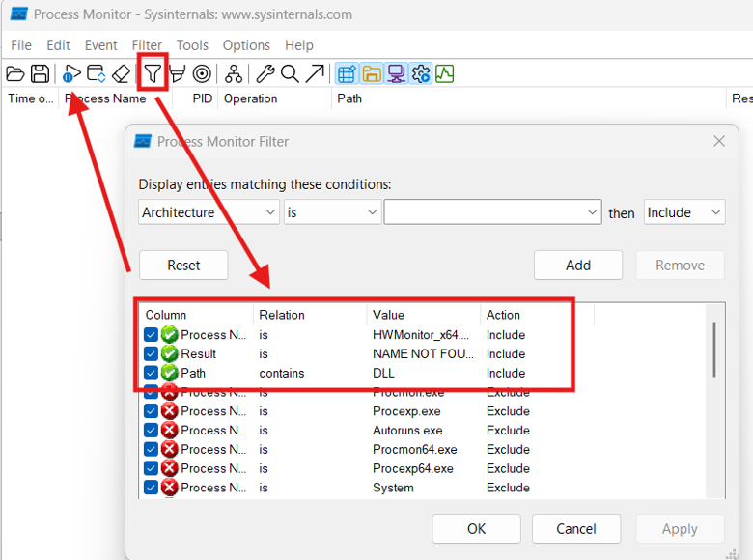
Task: Open the 'is' relation dropdown
Action: (x=332, y=212)
